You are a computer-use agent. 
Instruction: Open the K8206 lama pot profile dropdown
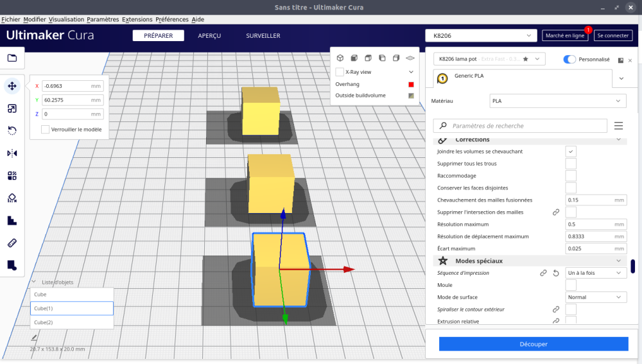pyautogui.click(x=489, y=59)
